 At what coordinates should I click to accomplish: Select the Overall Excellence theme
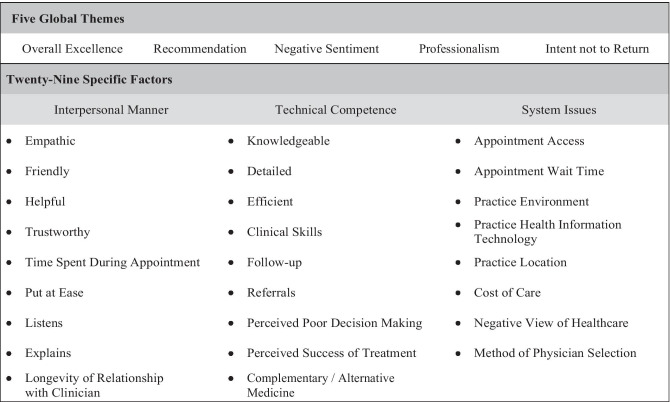click(72, 48)
